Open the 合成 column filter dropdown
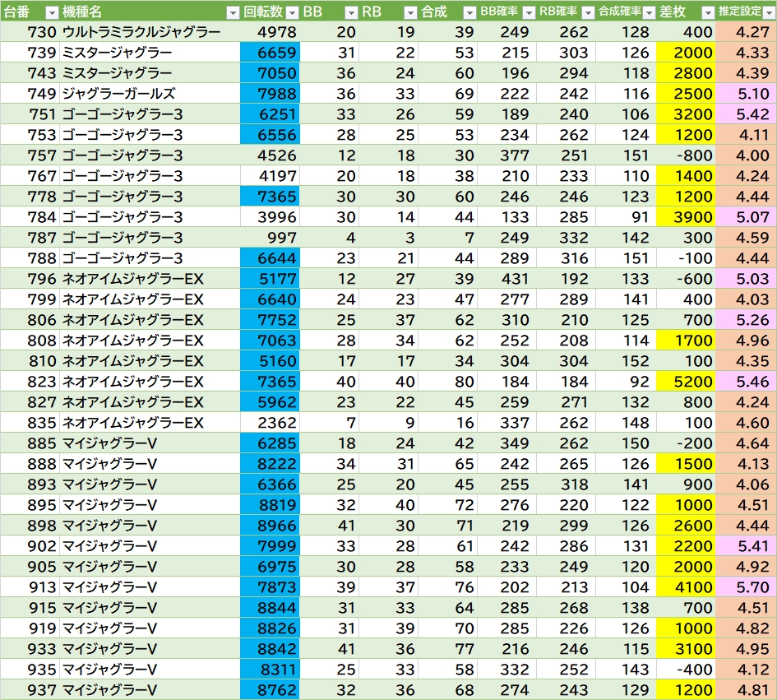 pos(469,12)
